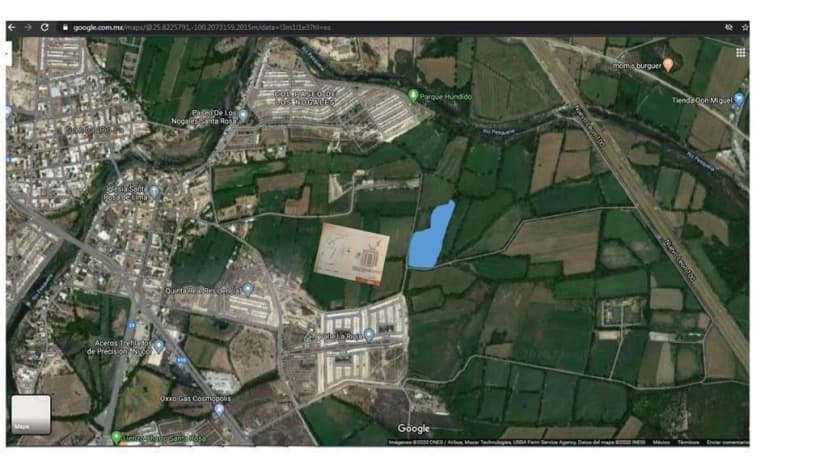Open the Oxxo Gas Cosmopolis marker
The width and height of the screenshot is (828, 466).
point(219,409)
